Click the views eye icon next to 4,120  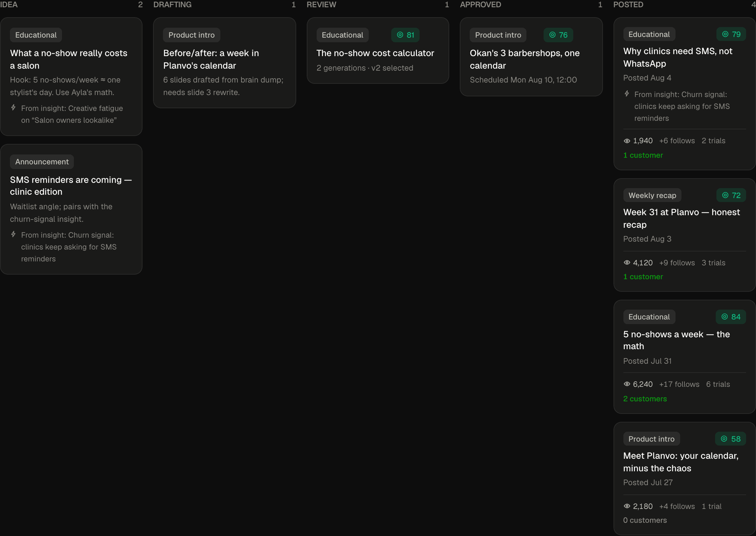[627, 262]
